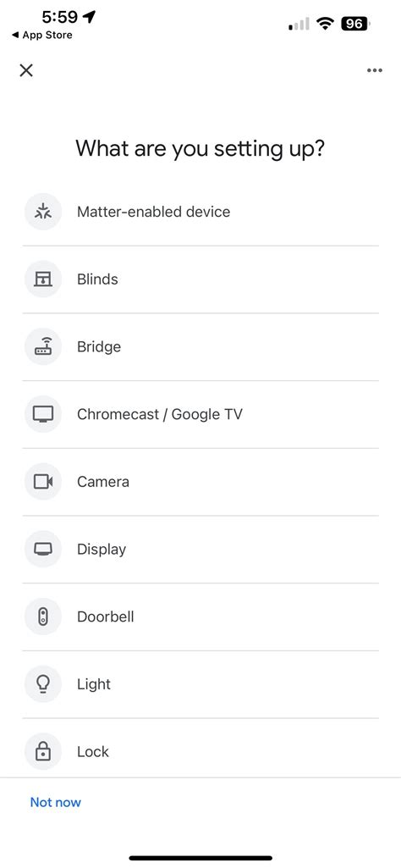The width and height of the screenshot is (401, 868).
Task: Tap the Blinds icon
Action: 42,279
